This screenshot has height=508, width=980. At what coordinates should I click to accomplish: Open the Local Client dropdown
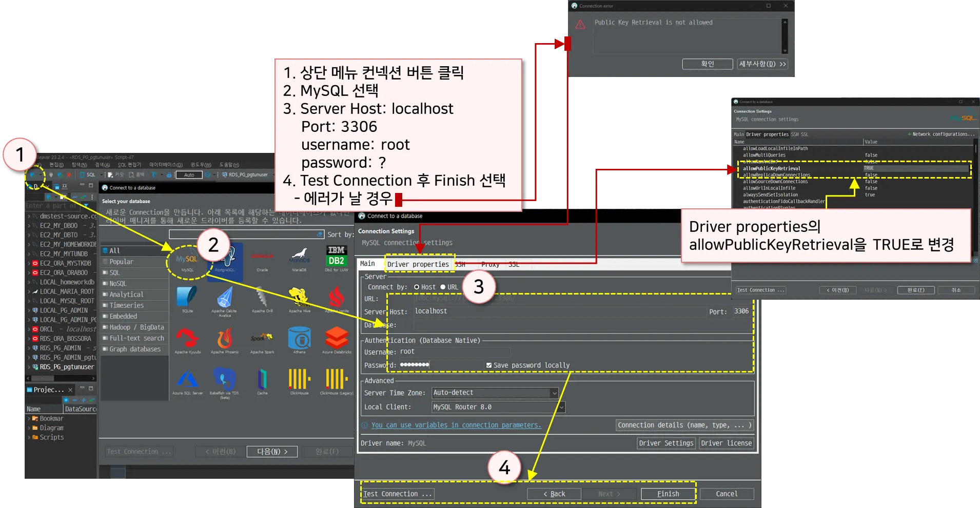pyautogui.click(x=498, y=407)
